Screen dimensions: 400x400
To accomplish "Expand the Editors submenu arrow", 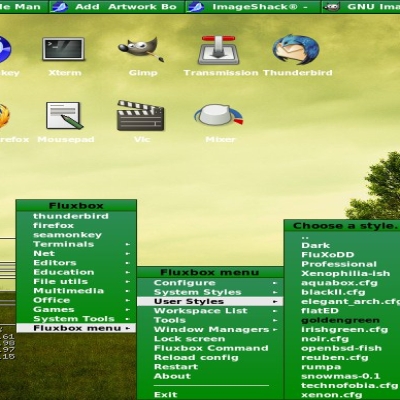I will tap(128, 263).
